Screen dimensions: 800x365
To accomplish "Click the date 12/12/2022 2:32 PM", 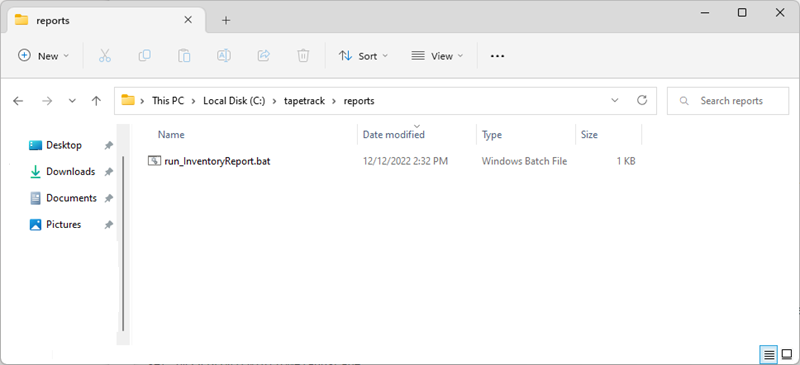I will click(405, 162).
